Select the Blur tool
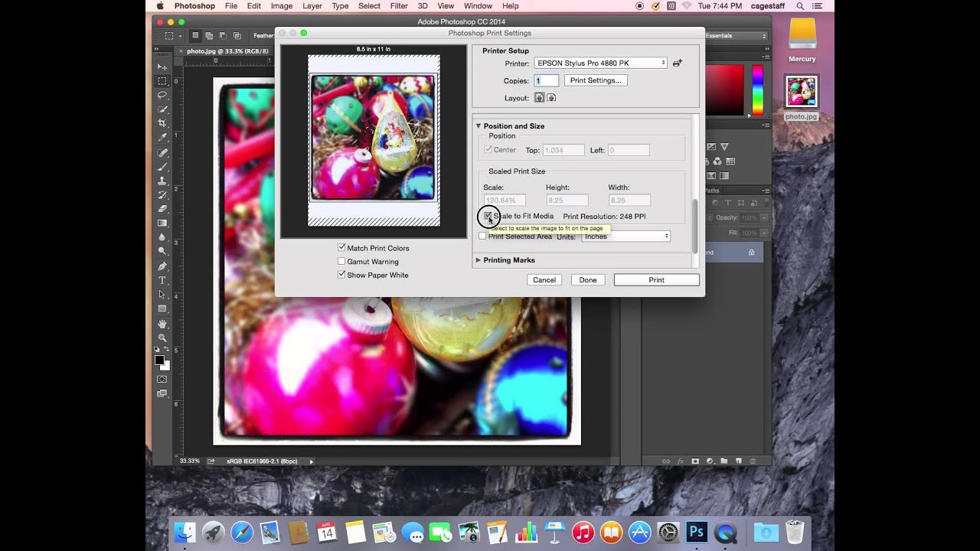This screenshot has height=551, width=980. 162,236
